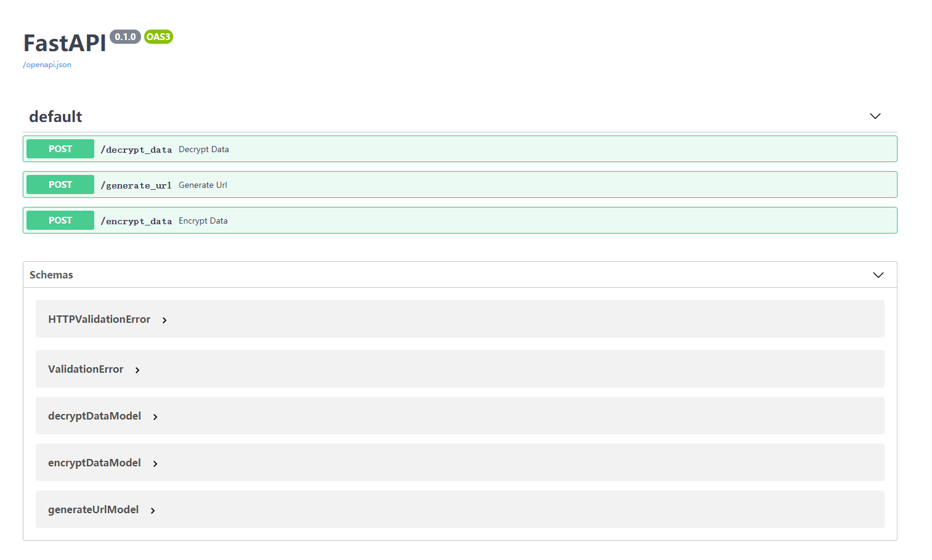Expand encryptDataModel schema arrow
Image resolution: width=932 pixels, height=560 pixels.
coord(155,464)
